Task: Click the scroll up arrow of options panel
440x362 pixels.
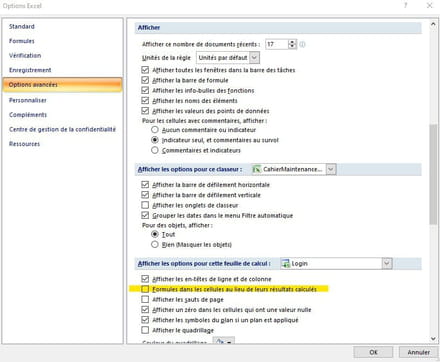Action: click(433, 24)
